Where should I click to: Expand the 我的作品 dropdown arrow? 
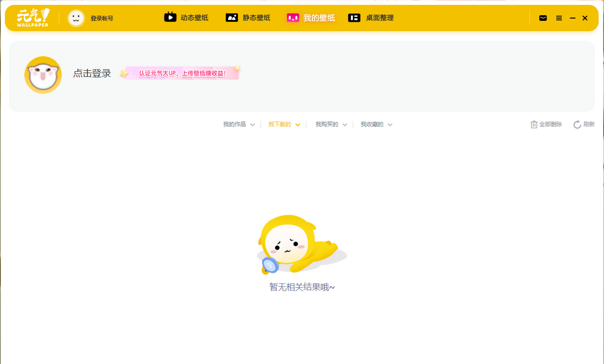252,125
